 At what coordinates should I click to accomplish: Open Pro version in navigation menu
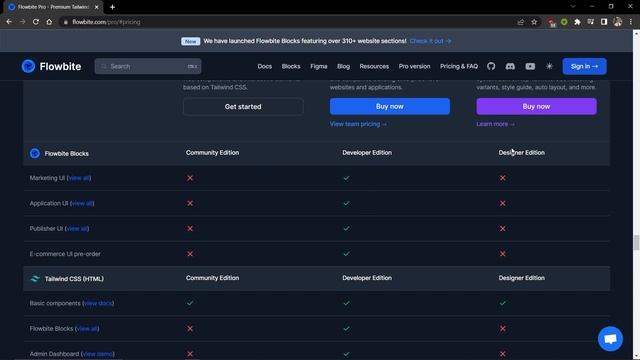(414, 66)
